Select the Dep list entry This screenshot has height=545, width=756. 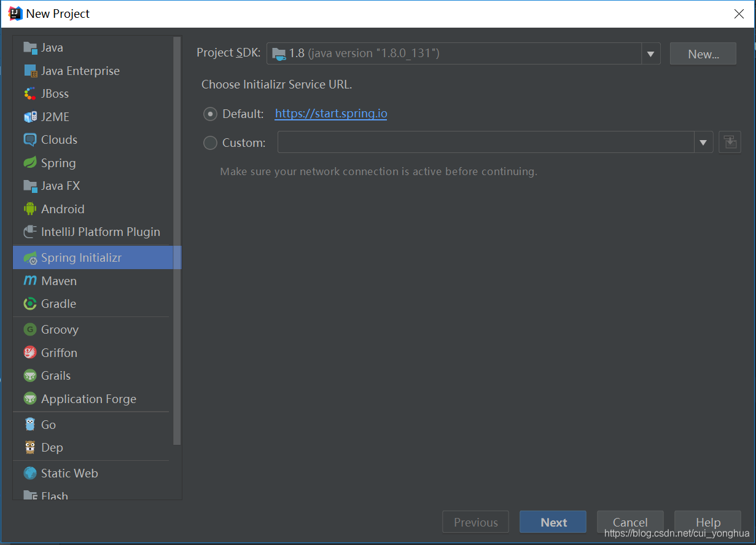coord(93,447)
